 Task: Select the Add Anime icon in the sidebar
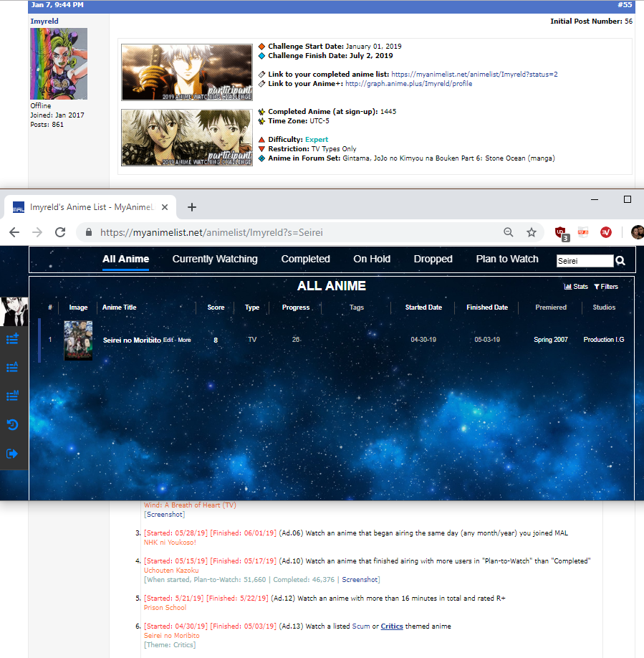pos(13,338)
